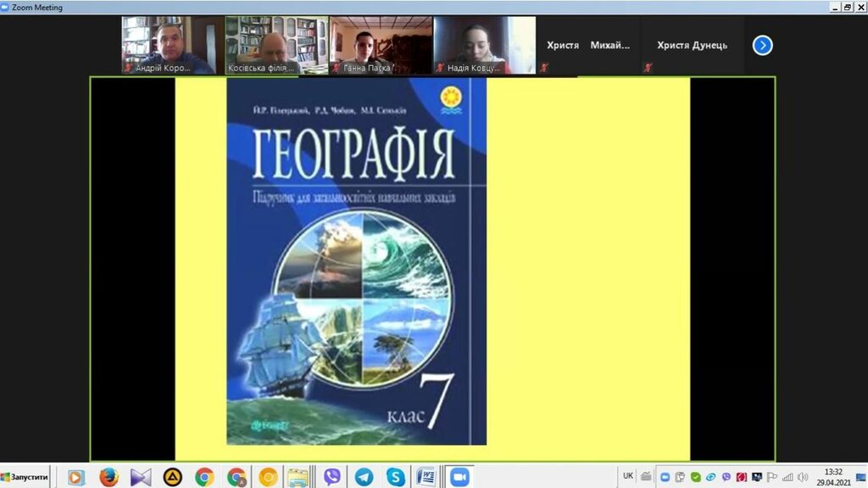Select Косівська філія participant video
Image resolution: width=868 pixels, height=488 pixels.
[276, 44]
